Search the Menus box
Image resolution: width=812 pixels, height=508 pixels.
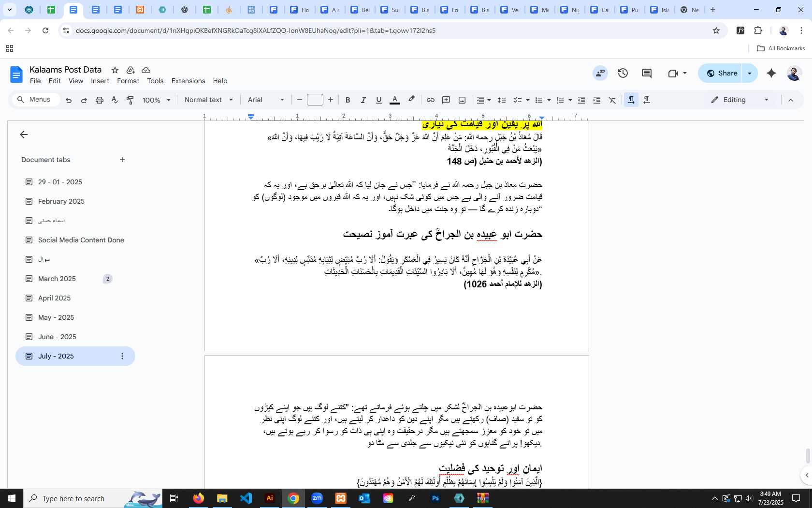(x=35, y=100)
